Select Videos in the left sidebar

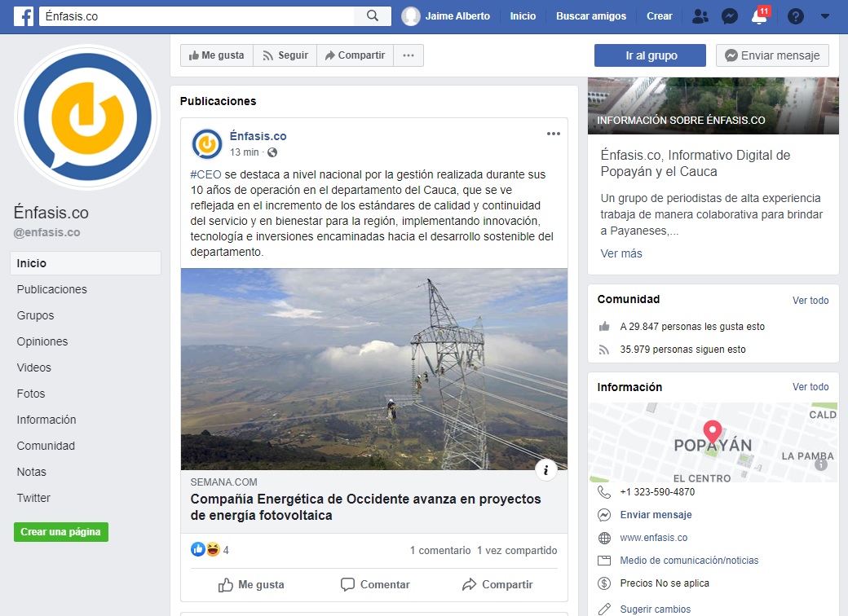33,367
